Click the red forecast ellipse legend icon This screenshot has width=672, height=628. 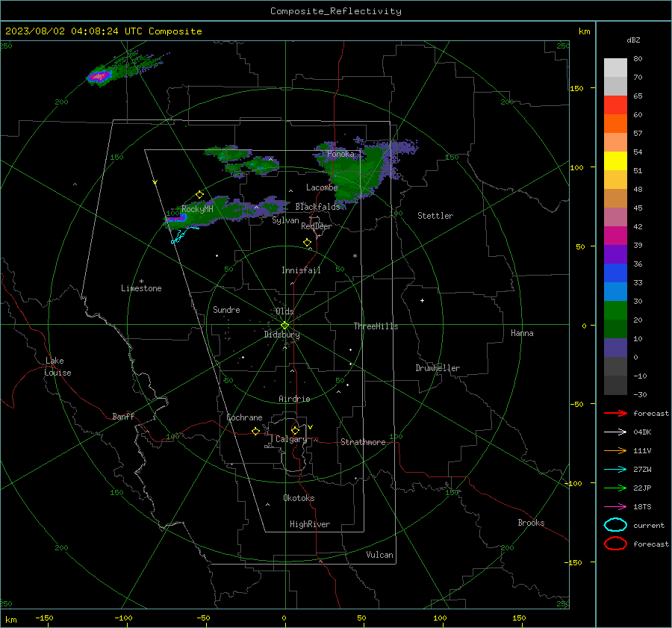tap(615, 544)
